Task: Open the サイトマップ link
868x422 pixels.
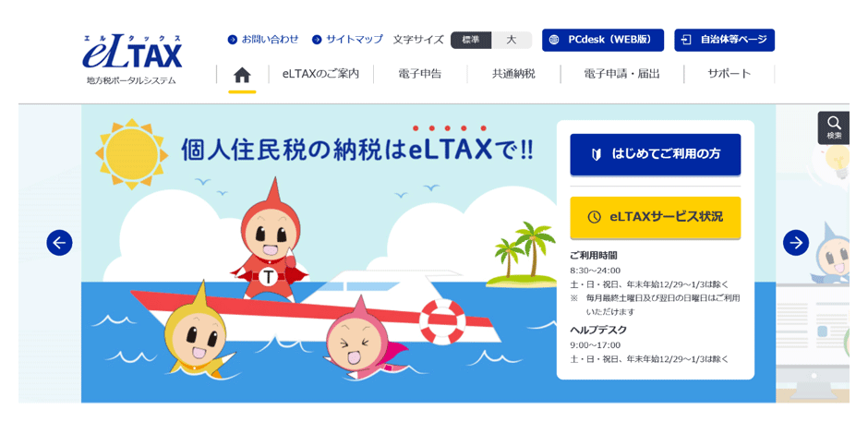Action: pyautogui.click(x=347, y=40)
